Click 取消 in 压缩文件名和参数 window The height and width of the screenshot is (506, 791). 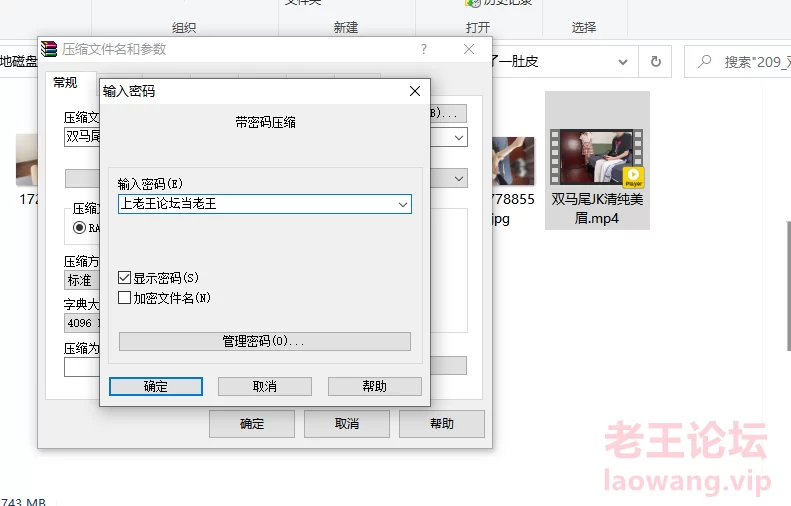click(347, 424)
